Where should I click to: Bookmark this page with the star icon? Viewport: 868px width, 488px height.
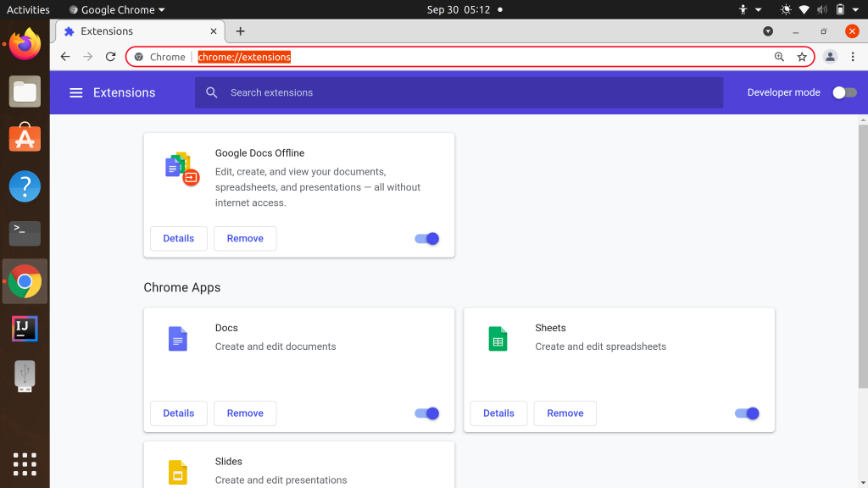(802, 57)
